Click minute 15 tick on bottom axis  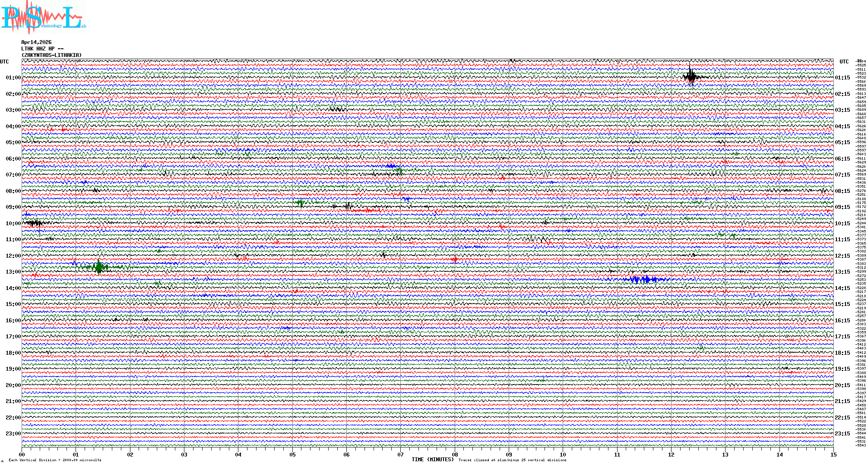[833, 454]
